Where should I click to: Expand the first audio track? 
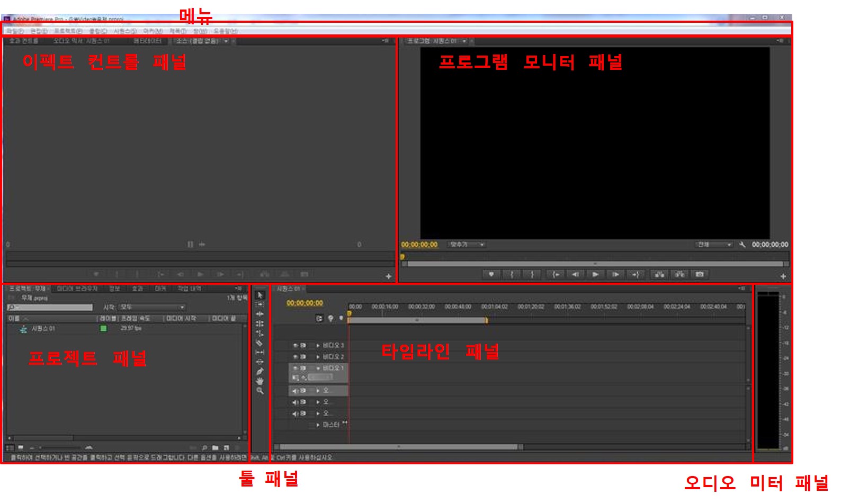pos(318,391)
